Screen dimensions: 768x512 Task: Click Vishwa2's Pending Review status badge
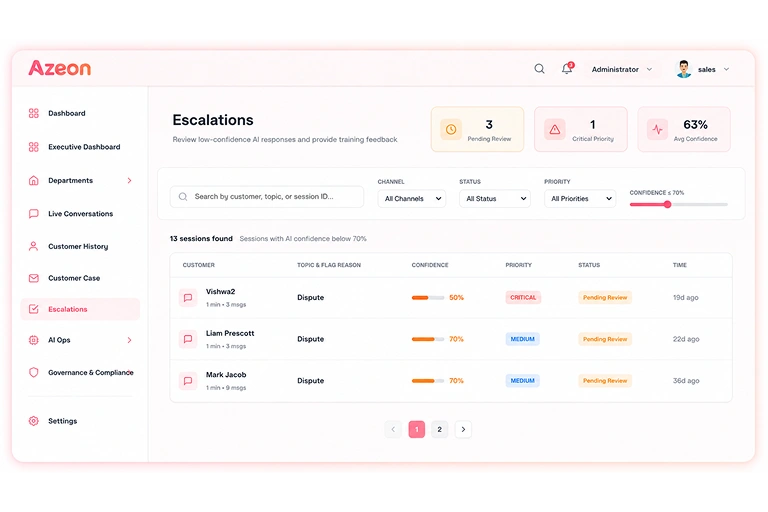point(605,297)
